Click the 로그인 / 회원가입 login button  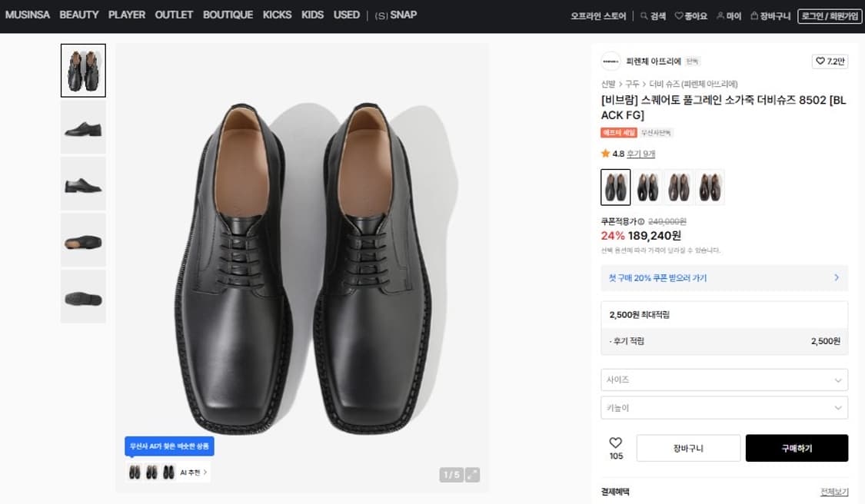(x=830, y=16)
